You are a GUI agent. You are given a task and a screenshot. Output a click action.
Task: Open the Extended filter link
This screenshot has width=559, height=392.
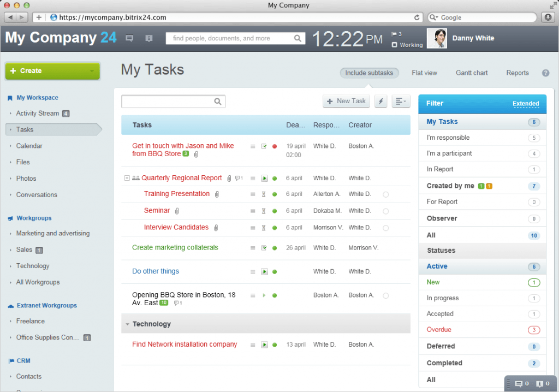pyautogui.click(x=525, y=104)
